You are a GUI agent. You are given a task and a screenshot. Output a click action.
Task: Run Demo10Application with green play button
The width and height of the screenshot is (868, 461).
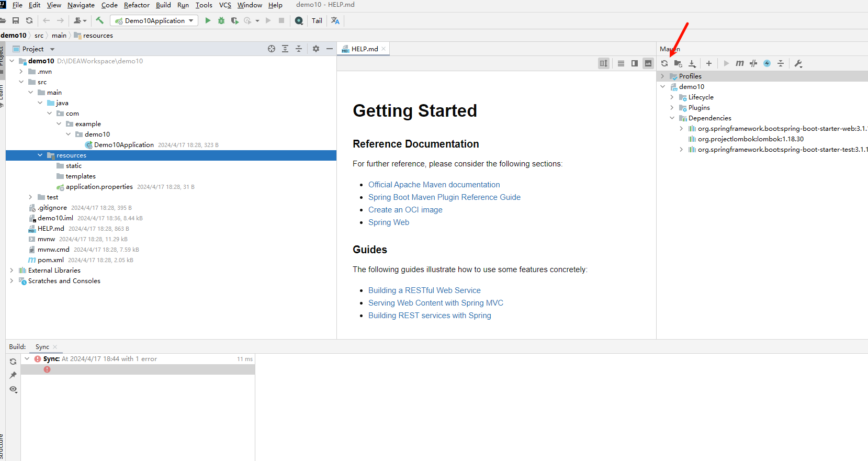(208, 20)
